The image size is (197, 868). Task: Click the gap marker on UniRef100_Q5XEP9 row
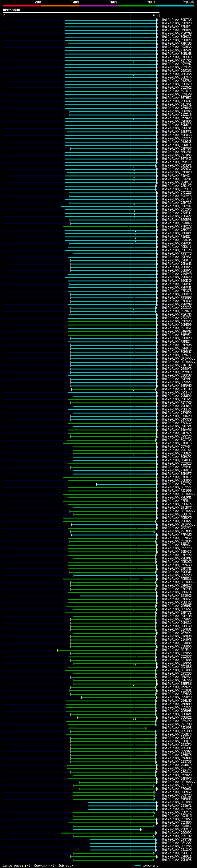tap(134, 96)
